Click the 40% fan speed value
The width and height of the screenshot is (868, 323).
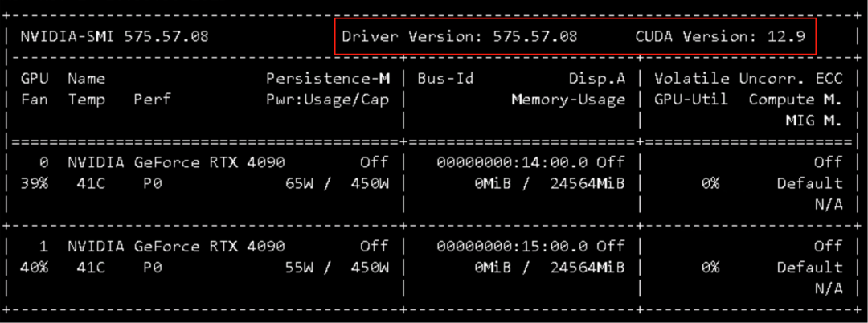point(35,267)
